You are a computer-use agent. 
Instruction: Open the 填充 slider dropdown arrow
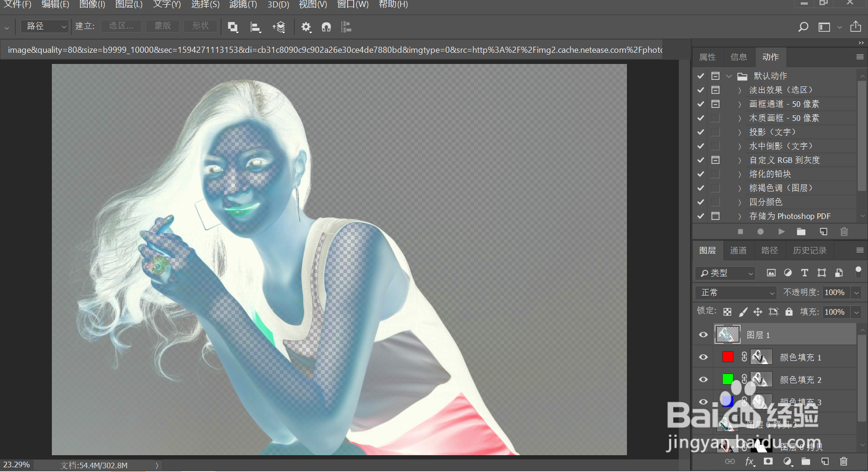[856, 312]
